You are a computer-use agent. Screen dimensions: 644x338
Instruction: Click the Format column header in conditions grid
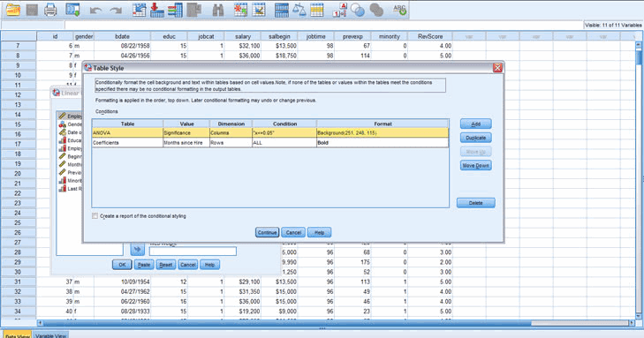tap(383, 124)
